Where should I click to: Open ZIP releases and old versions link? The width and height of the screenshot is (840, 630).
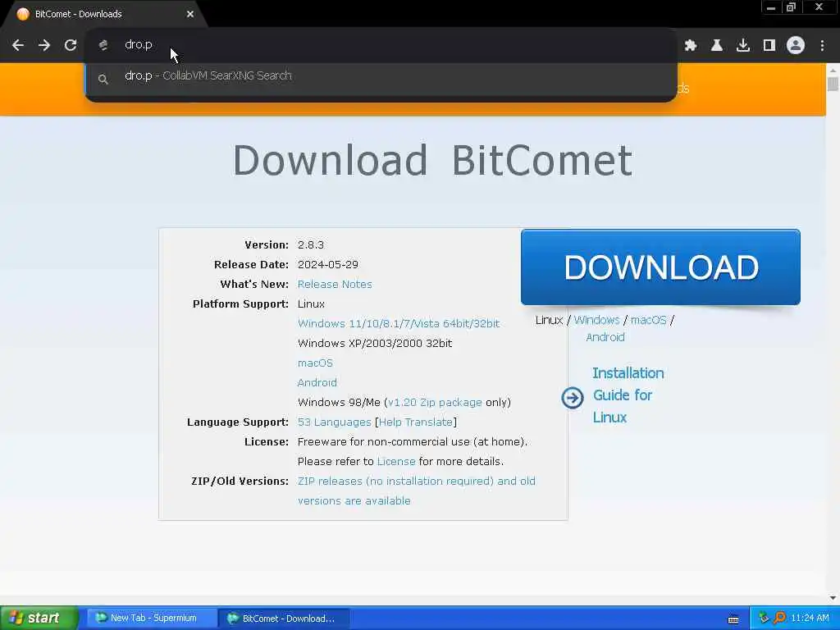point(416,491)
